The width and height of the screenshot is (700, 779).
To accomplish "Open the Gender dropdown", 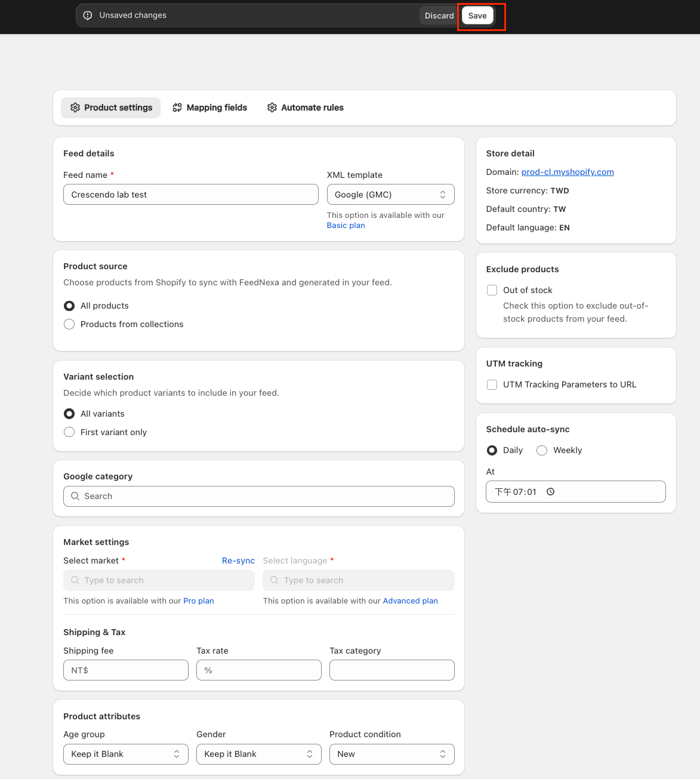I will (259, 754).
